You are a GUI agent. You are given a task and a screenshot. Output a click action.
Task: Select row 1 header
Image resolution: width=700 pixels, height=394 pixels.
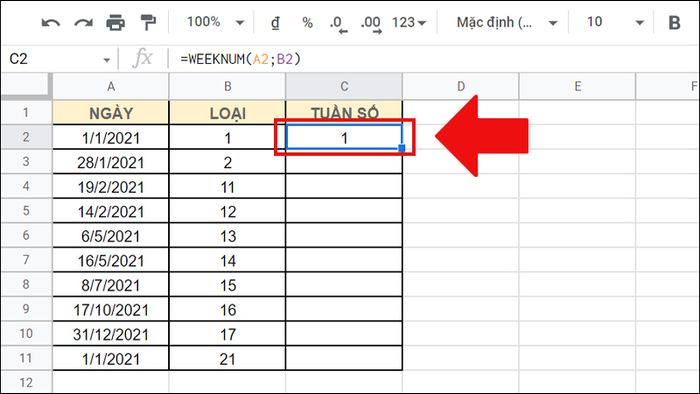(x=26, y=112)
